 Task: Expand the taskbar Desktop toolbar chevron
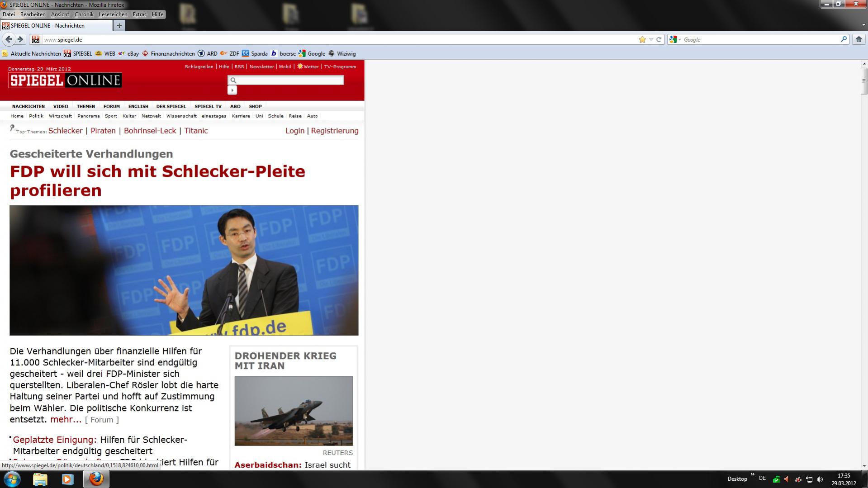click(753, 474)
